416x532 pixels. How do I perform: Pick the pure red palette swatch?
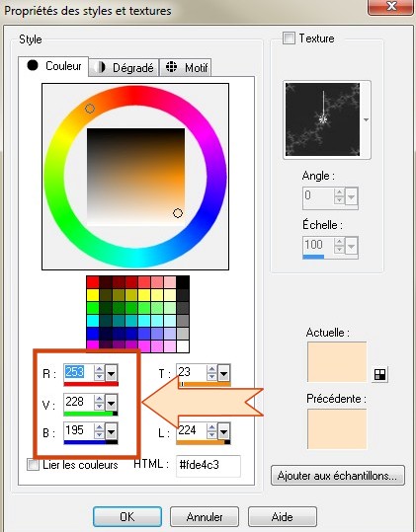[x=93, y=282]
